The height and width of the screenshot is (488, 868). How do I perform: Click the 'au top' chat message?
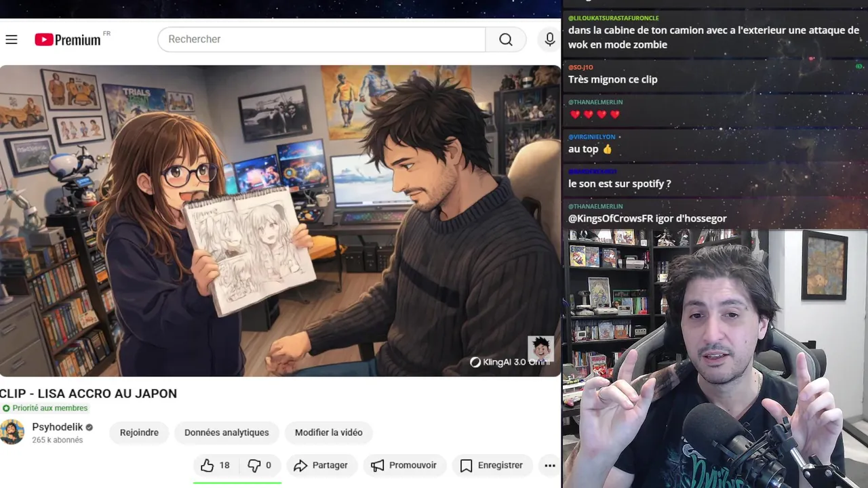click(590, 149)
